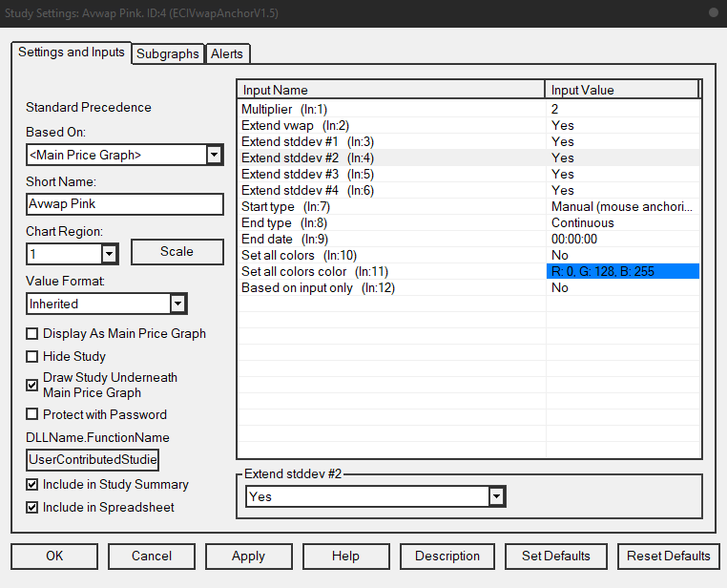Expand the Extend stddev #2 dropdown
The width and height of the screenshot is (727, 588).
coord(496,496)
